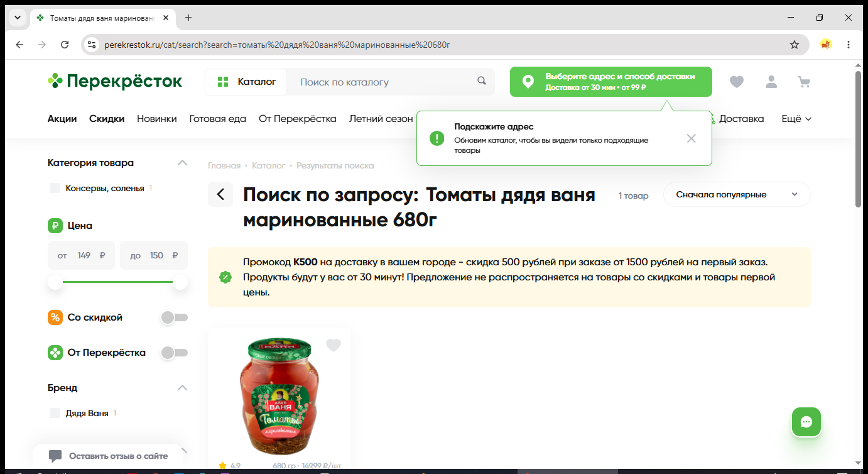
Task: Click the ruble icon beside Цена
Action: point(55,226)
